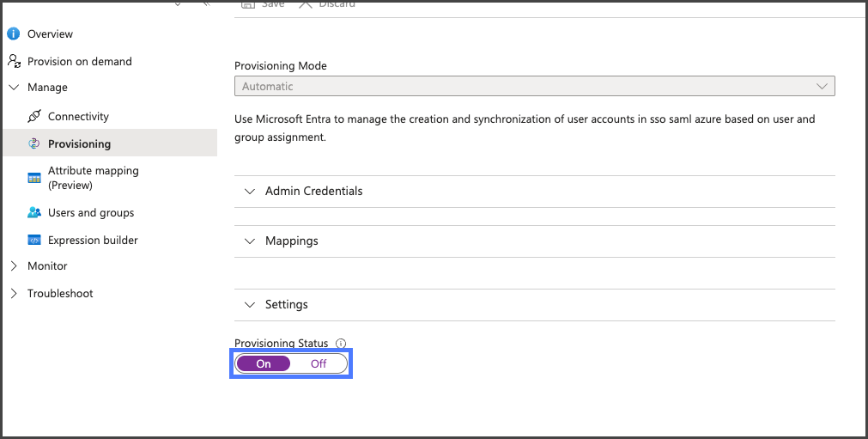Image resolution: width=868 pixels, height=439 pixels.
Task: Turn Provisioning Status to On
Action: coord(264,363)
